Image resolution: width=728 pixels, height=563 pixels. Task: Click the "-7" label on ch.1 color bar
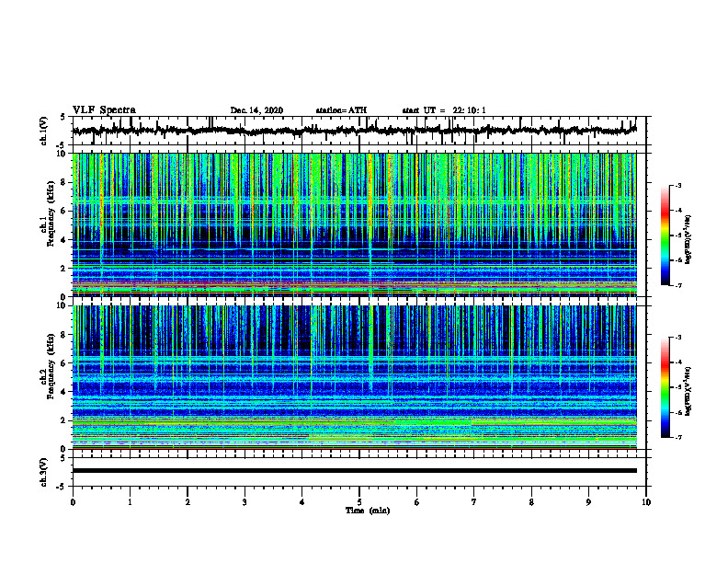(677, 285)
